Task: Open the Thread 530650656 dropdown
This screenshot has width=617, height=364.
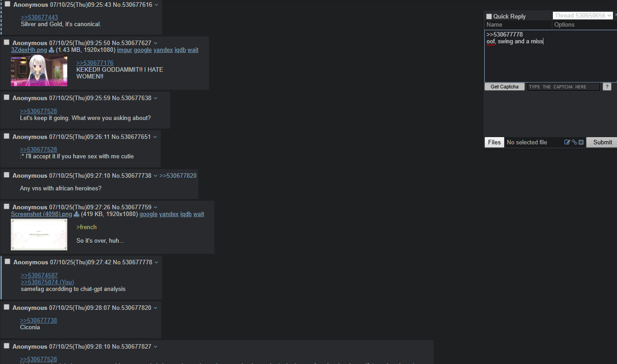Action: (583, 16)
